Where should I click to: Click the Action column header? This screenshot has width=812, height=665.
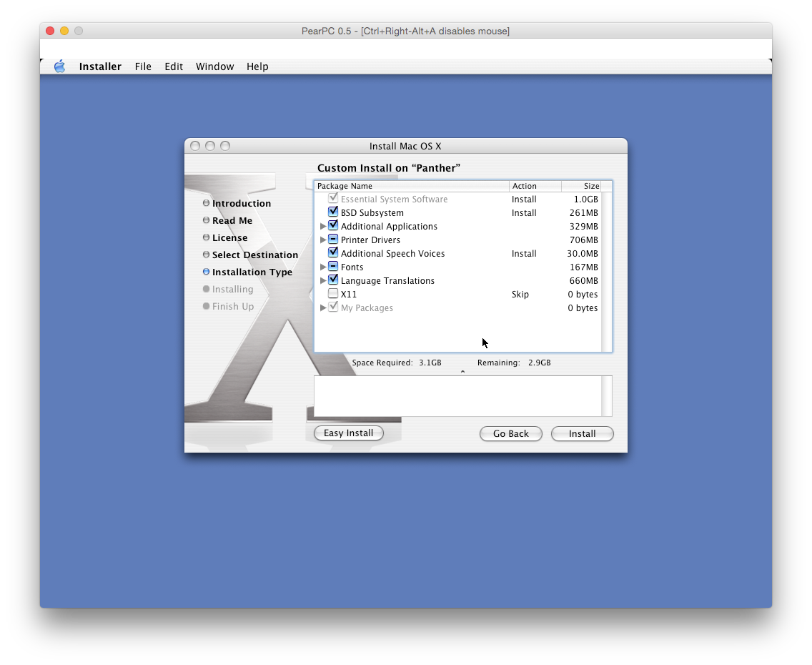[x=535, y=186]
